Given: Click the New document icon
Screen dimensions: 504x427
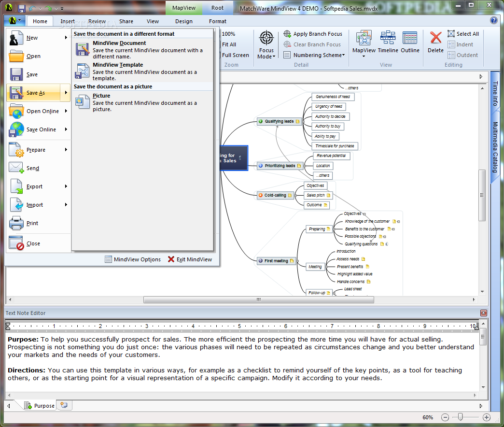Looking at the screenshot, I should click(16, 38).
